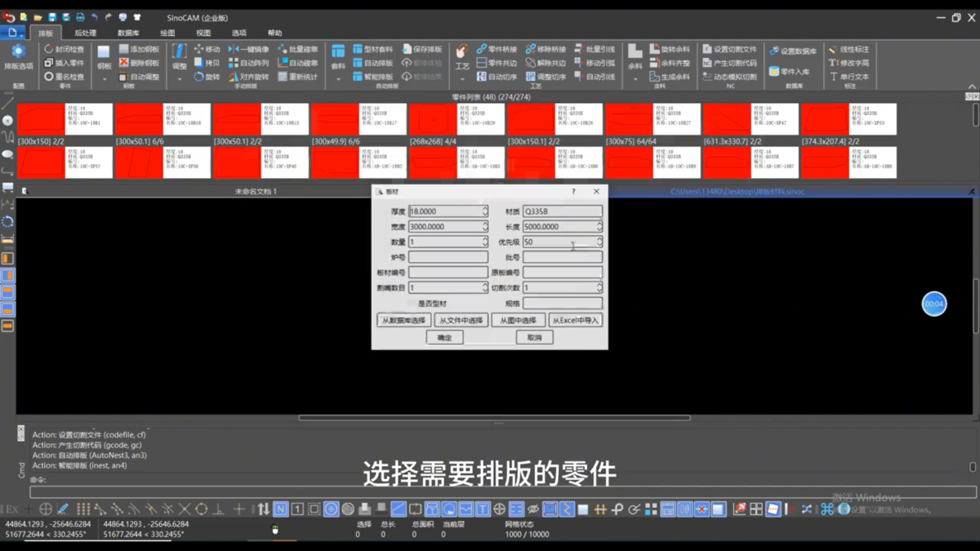Click 插入零件 insert part
Screen dimensions: 980x551
pos(64,63)
